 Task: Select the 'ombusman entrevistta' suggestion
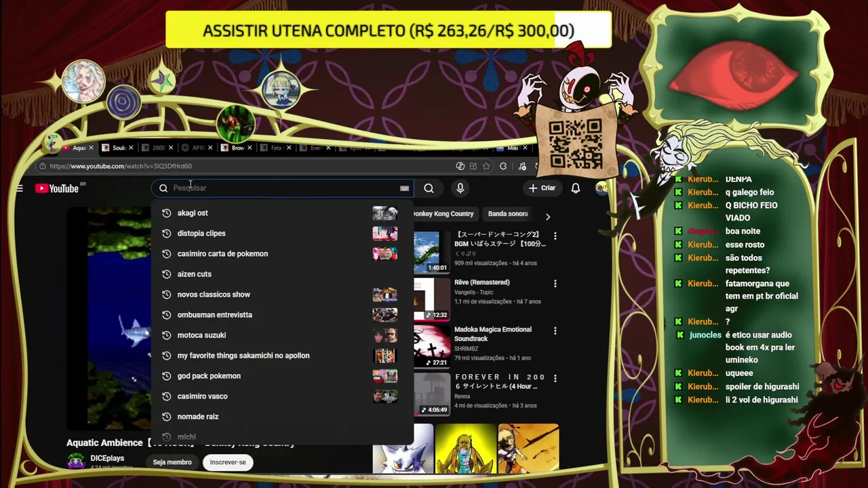click(281, 314)
